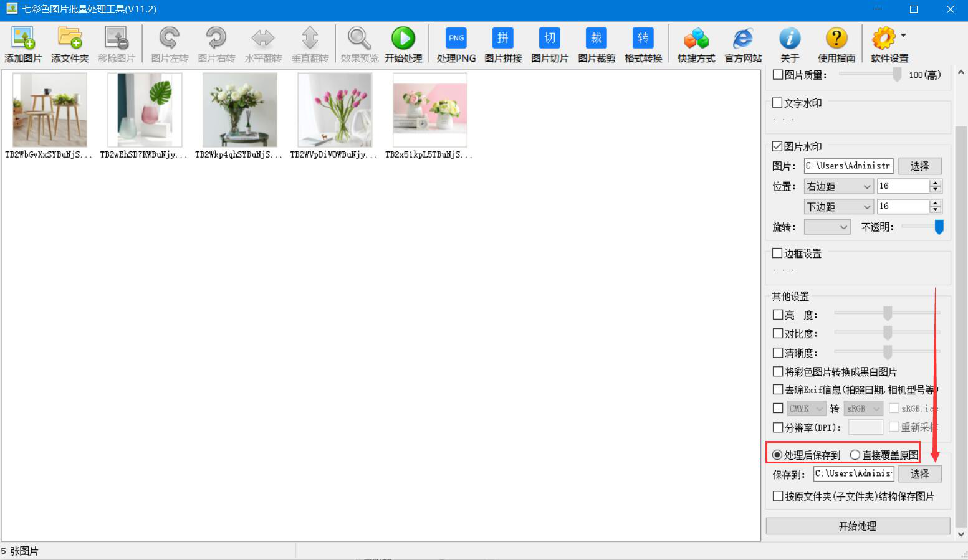Click the 添加图片 toolbar icon

(x=23, y=38)
